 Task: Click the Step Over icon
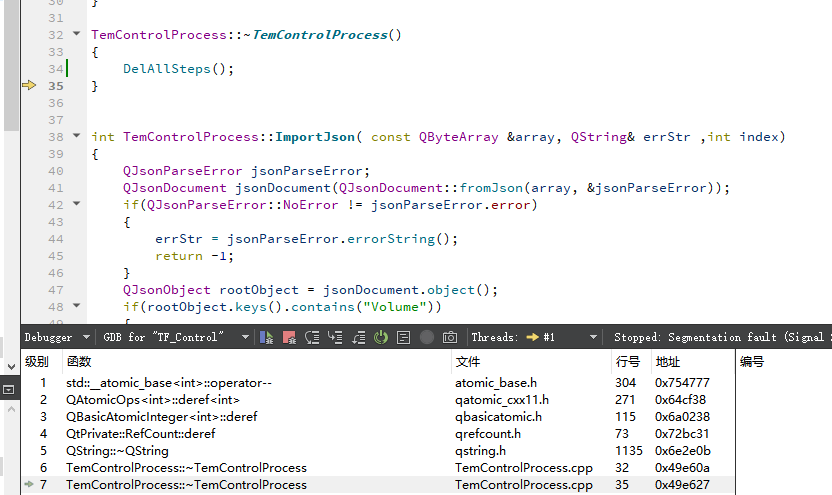coord(312,337)
